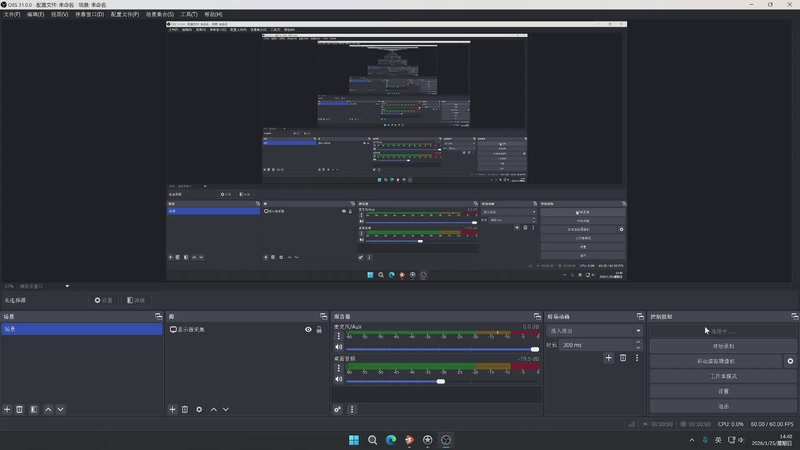Screen dimensions: 800x450
Task: Click the OBS Studio taskbar icon
Action: 446,440
